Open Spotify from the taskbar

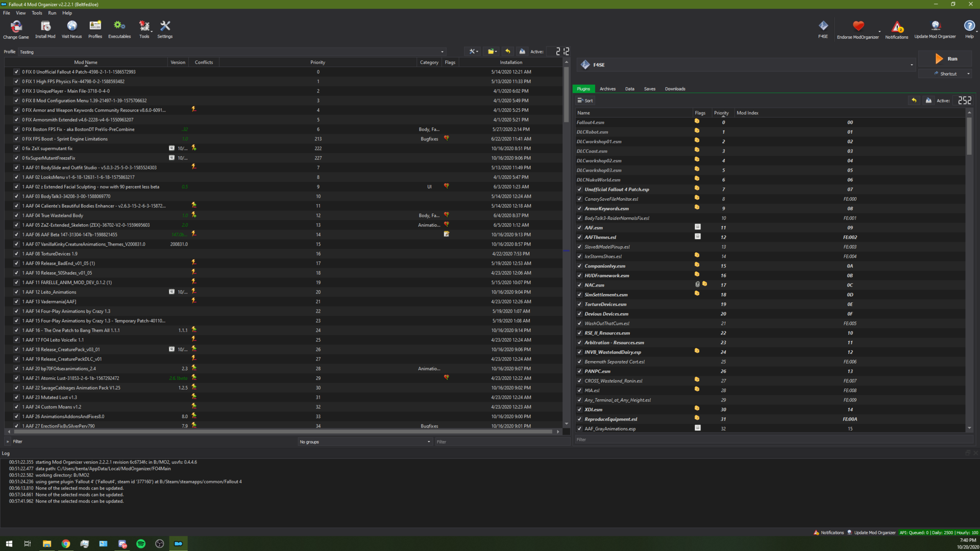coord(141,544)
